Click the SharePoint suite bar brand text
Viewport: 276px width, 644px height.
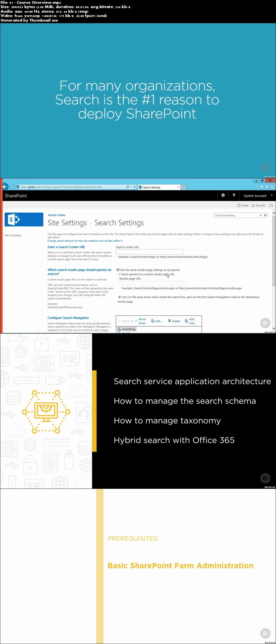coord(16,196)
